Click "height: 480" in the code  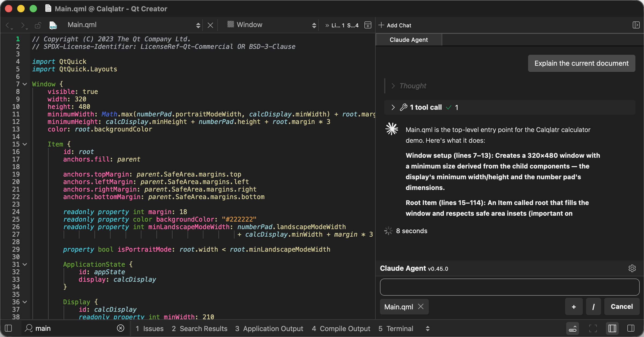[x=69, y=107]
